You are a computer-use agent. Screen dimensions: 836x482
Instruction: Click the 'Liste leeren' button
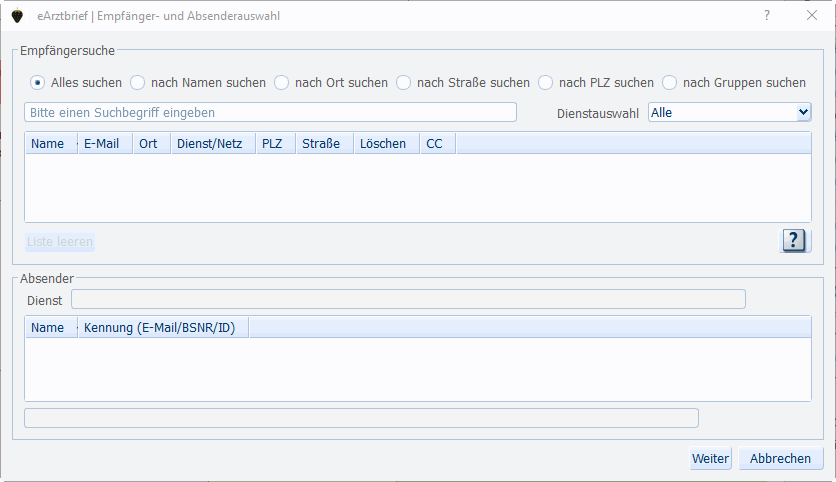tap(60, 242)
